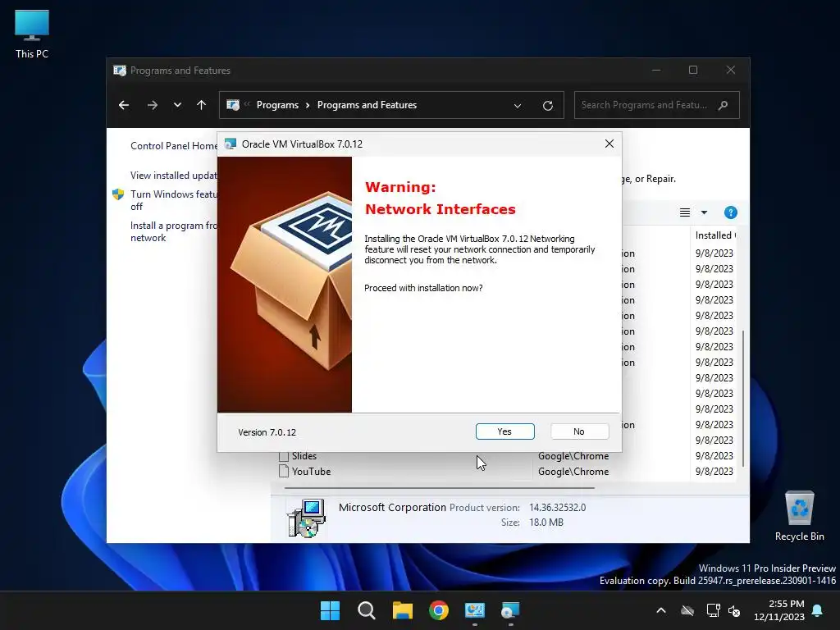Click the search magnifier in Programs and Features
This screenshot has height=630, width=840.
tap(724, 105)
